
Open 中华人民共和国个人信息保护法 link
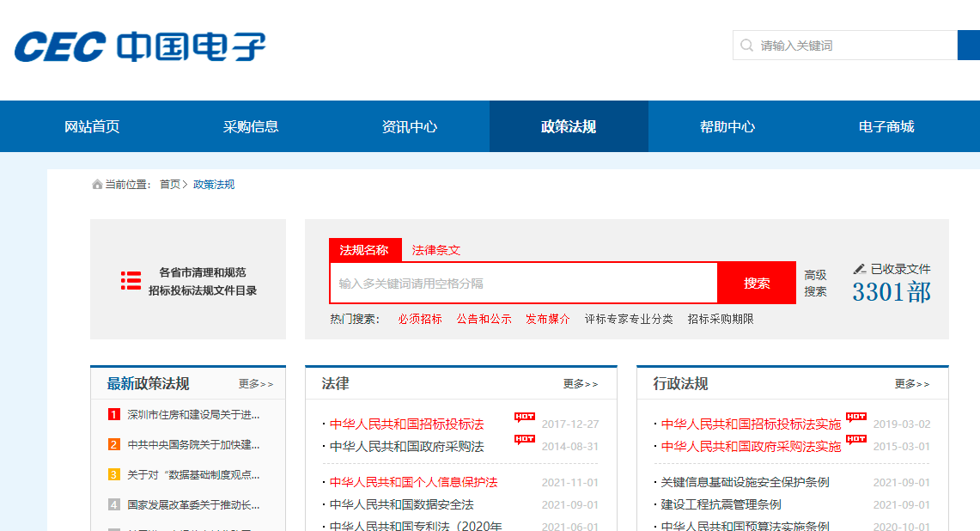click(414, 482)
